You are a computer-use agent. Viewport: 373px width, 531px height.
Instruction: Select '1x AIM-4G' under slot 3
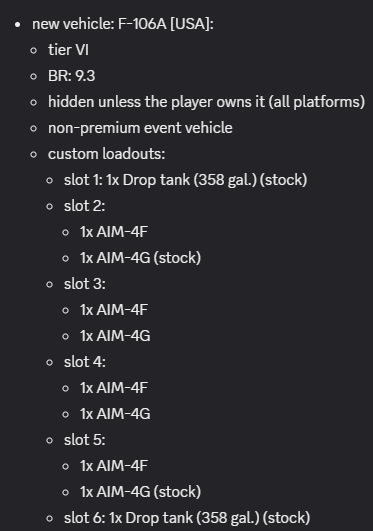115,336
